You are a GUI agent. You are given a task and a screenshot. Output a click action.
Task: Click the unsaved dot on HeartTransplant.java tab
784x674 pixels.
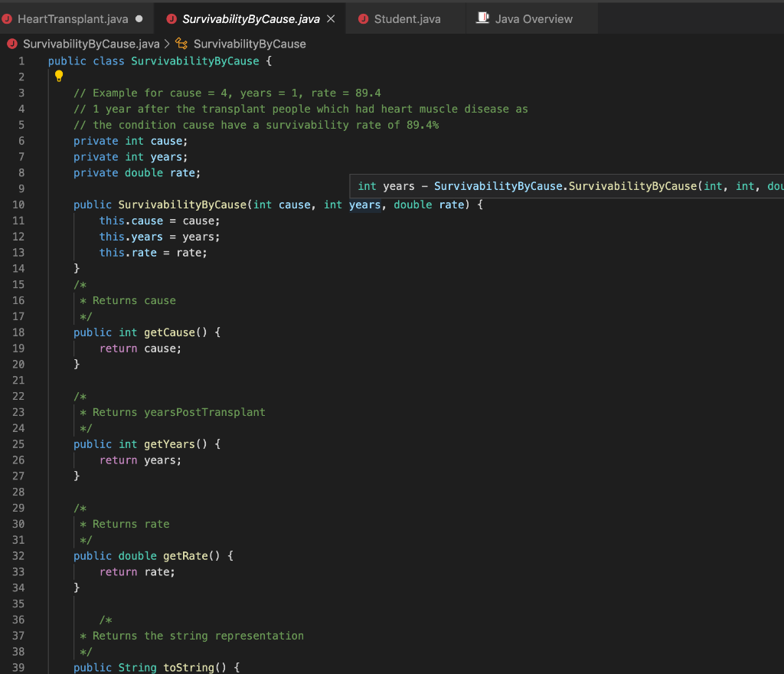(139, 19)
